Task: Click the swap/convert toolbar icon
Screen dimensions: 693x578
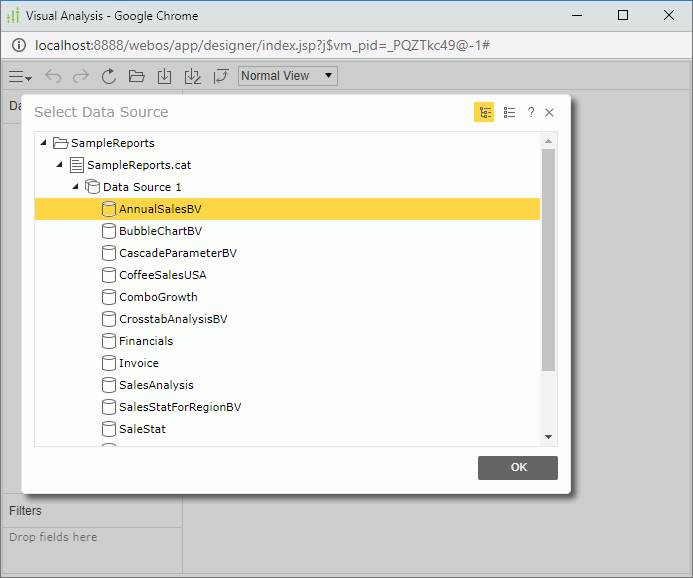Action: pos(221,76)
